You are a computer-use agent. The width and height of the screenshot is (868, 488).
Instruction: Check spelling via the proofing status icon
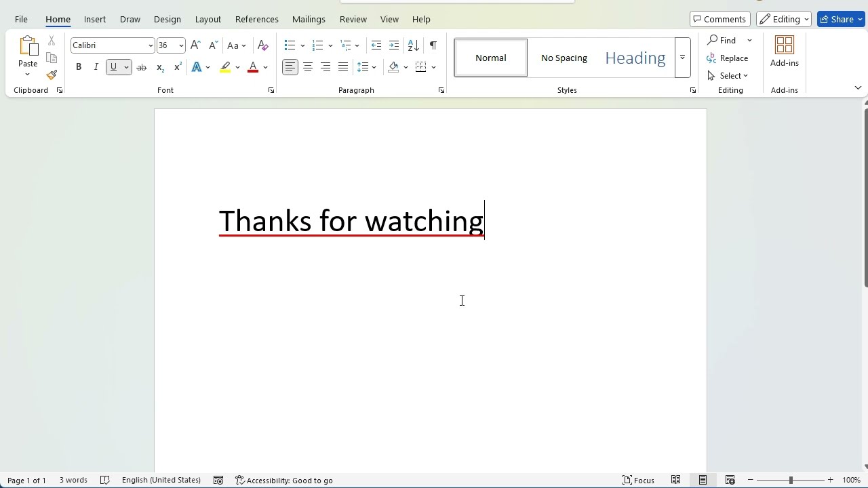coord(105,480)
